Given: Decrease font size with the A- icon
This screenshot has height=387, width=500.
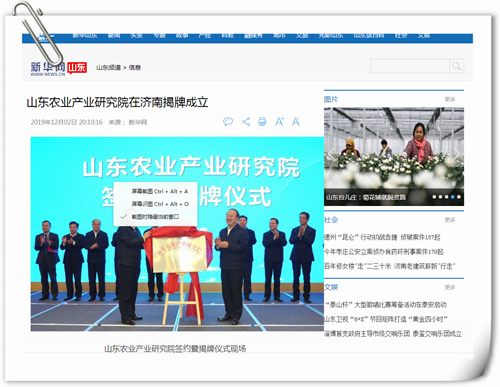Looking at the screenshot, I should pos(296,122).
